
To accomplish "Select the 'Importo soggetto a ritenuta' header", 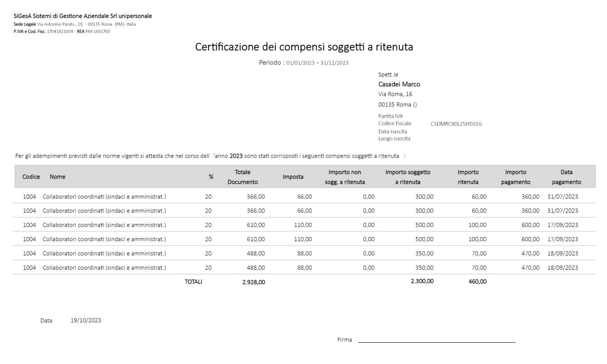I will pyautogui.click(x=408, y=177).
